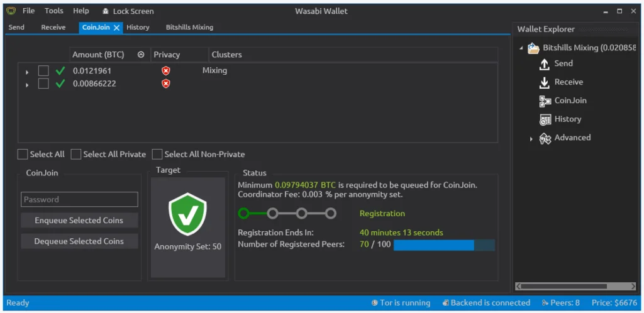Click the padlock icon beside Lock Screen
This screenshot has width=644, height=313.
coord(106,11)
